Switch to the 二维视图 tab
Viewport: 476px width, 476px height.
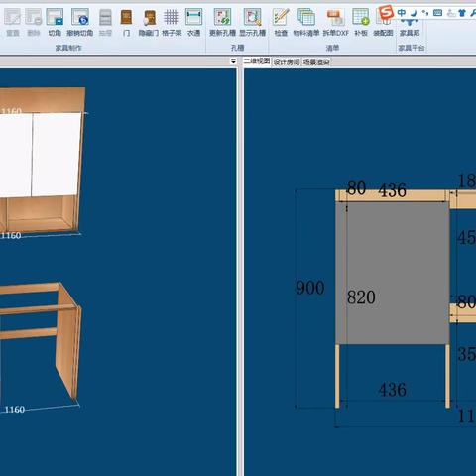257,61
